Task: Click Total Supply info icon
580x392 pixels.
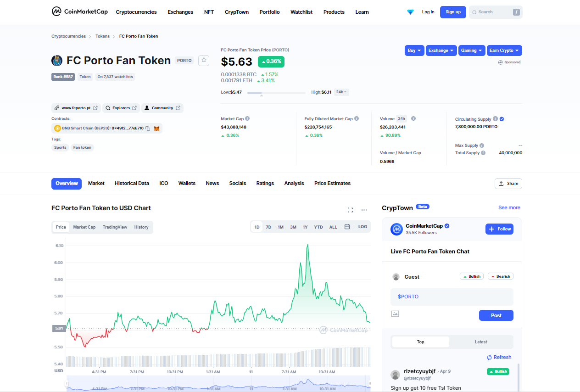Action: pyautogui.click(x=483, y=153)
